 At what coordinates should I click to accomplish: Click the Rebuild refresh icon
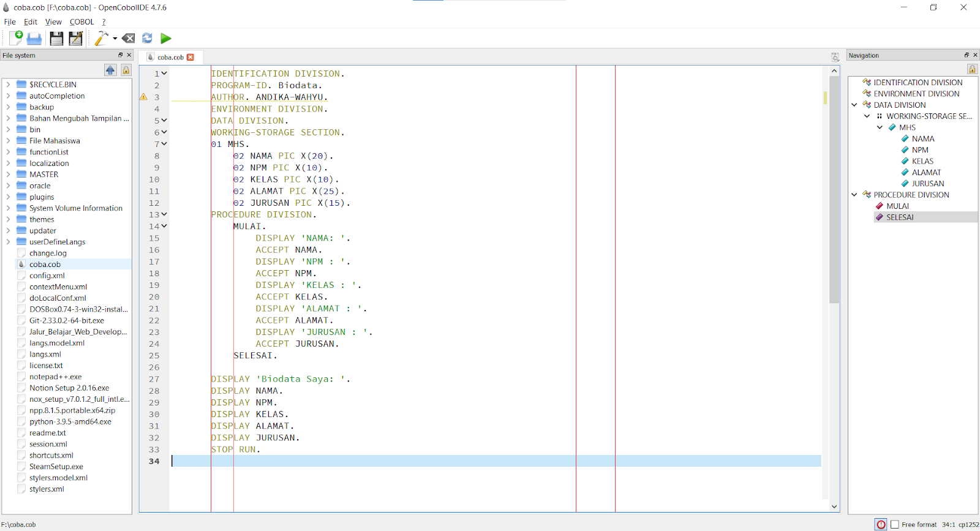pyautogui.click(x=147, y=39)
